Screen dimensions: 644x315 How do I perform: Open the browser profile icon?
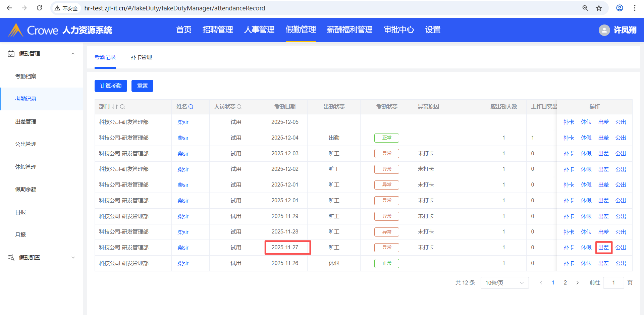pyautogui.click(x=620, y=8)
